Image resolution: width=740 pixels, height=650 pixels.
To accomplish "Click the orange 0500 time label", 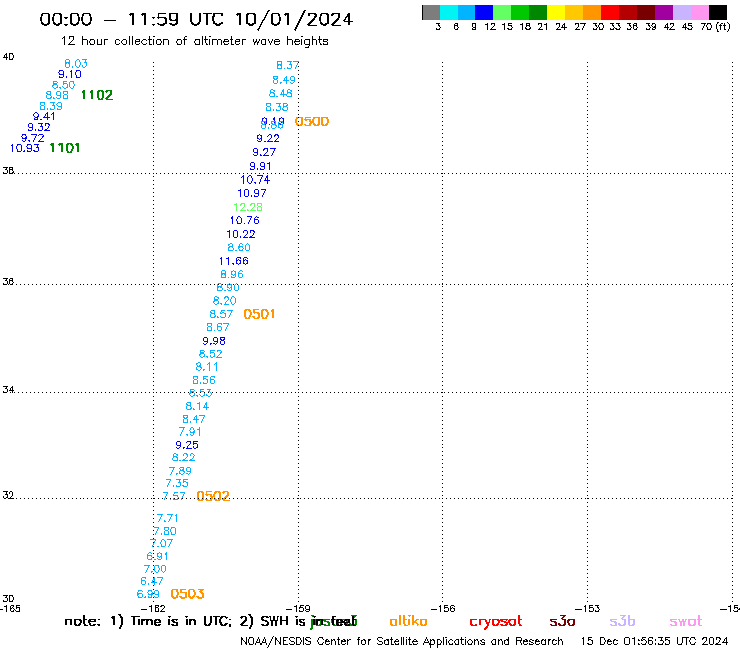I will (x=312, y=122).
